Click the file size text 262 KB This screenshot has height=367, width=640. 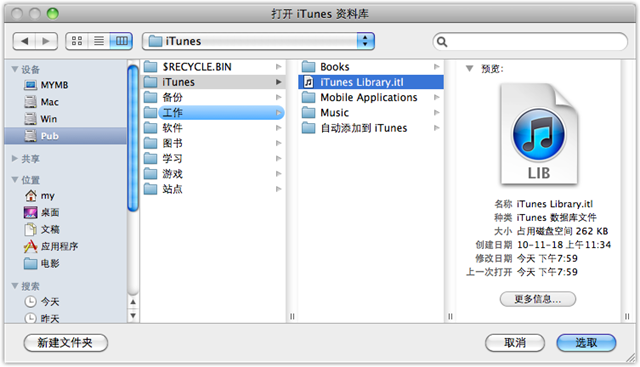pos(592,231)
